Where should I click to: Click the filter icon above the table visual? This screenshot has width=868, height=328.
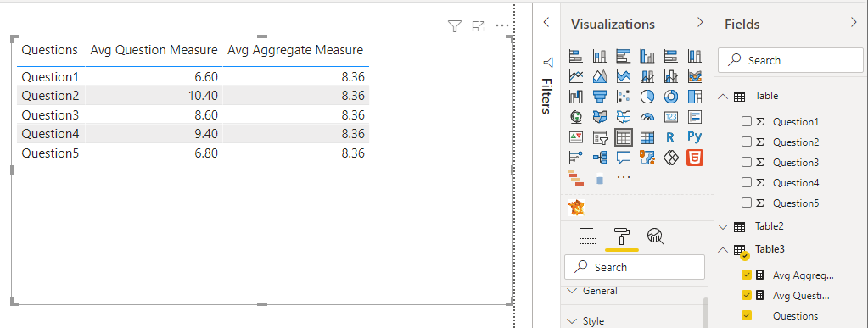click(x=455, y=26)
